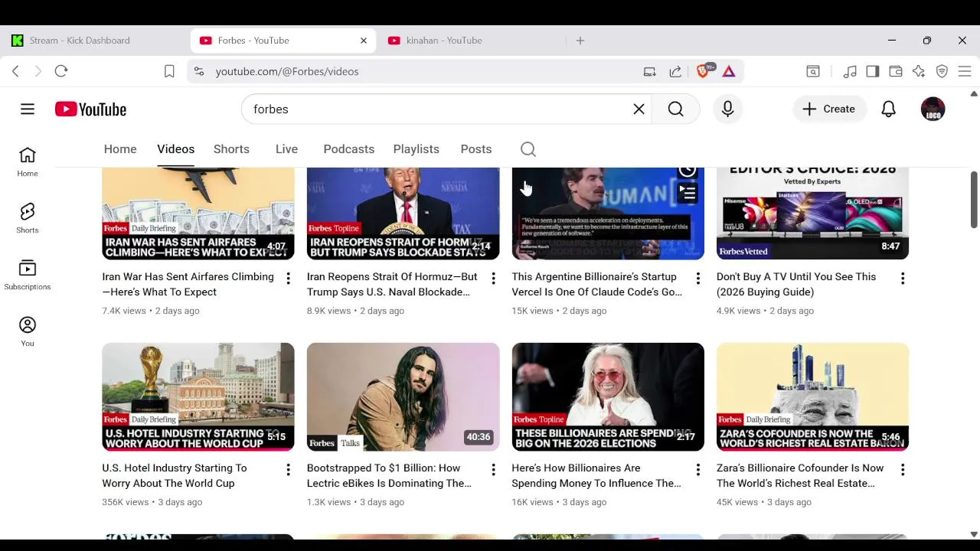The height and width of the screenshot is (551, 980).
Task: Start voice search with the microphone icon
Action: coord(727,109)
